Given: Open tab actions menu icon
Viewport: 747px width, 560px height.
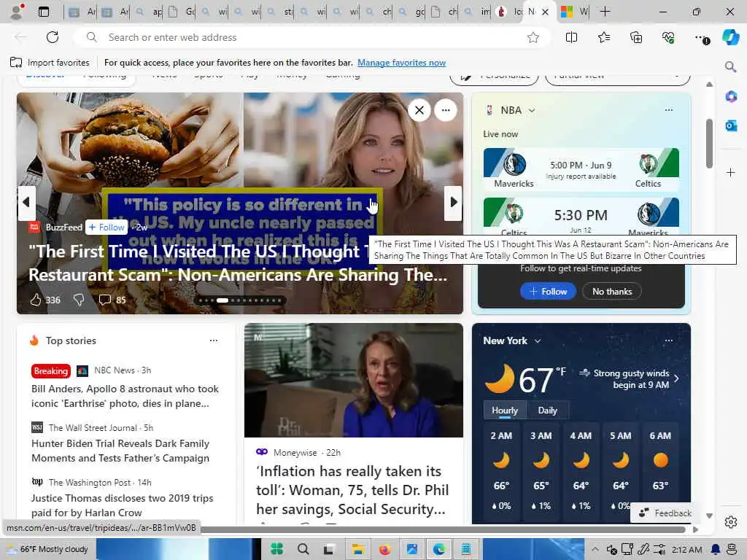Looking at the screenshot, I should [43, 12].
